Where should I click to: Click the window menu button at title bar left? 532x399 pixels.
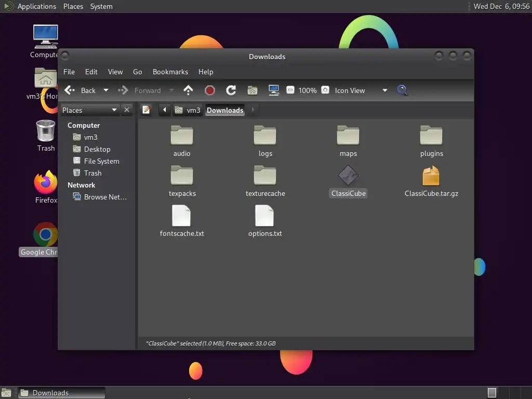click(65, 55)
